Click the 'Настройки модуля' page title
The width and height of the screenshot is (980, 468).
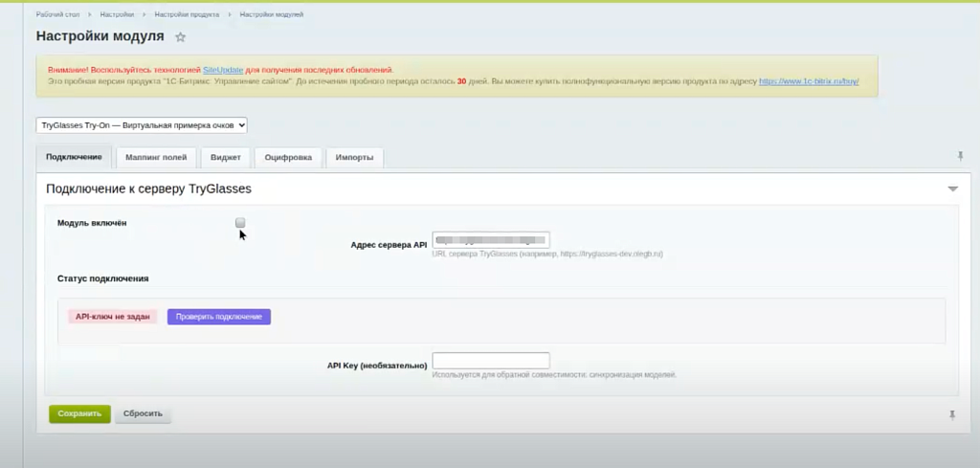click(x=100, y=36)
